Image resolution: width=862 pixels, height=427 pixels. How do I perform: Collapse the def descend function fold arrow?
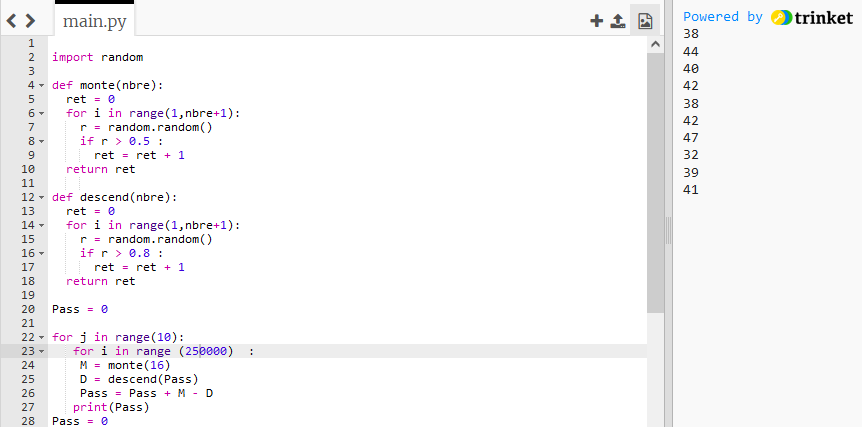click(42, 198)
